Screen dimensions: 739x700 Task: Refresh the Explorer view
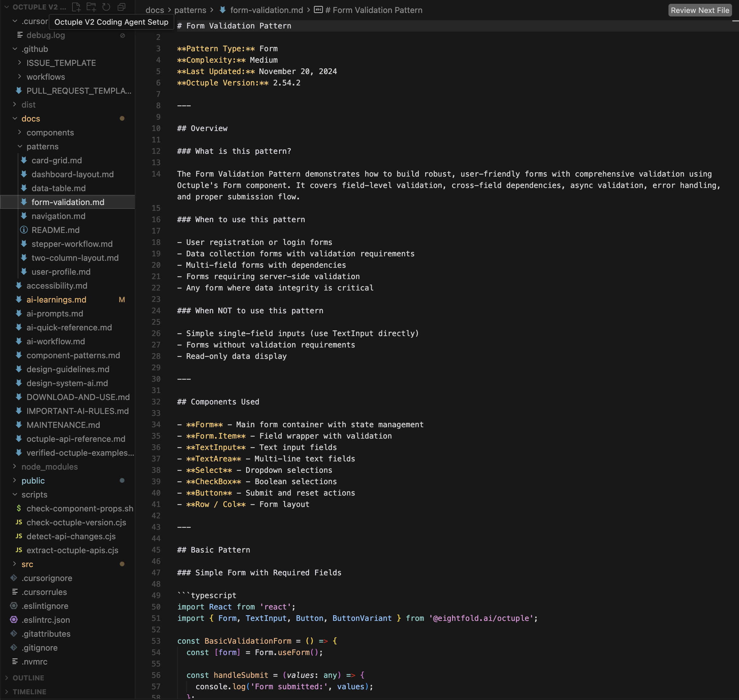[106, 7]
